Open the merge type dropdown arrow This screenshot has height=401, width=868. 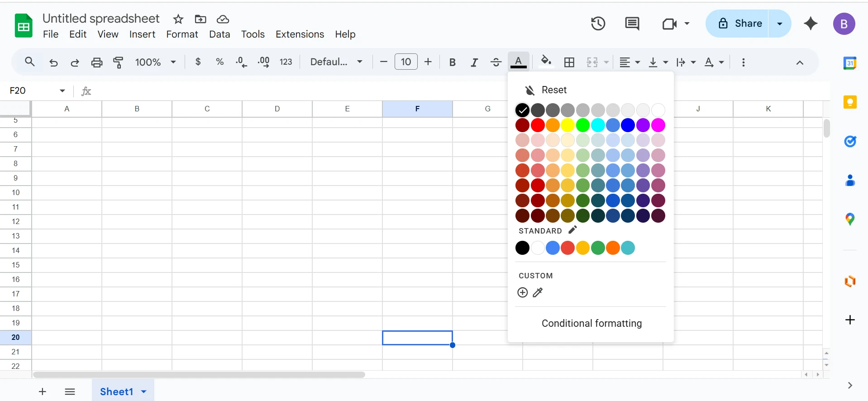606,62
